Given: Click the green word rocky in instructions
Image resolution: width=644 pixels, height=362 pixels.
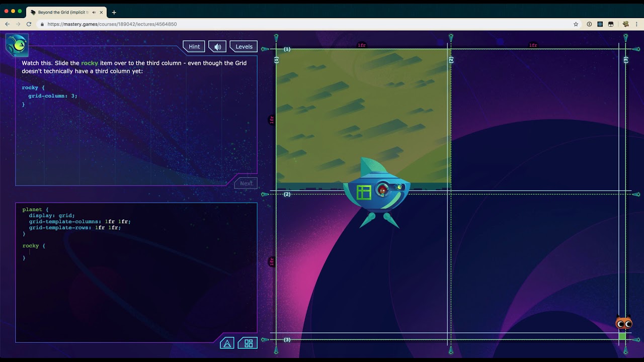Looking at the screenshot, I should click(90, 63).
